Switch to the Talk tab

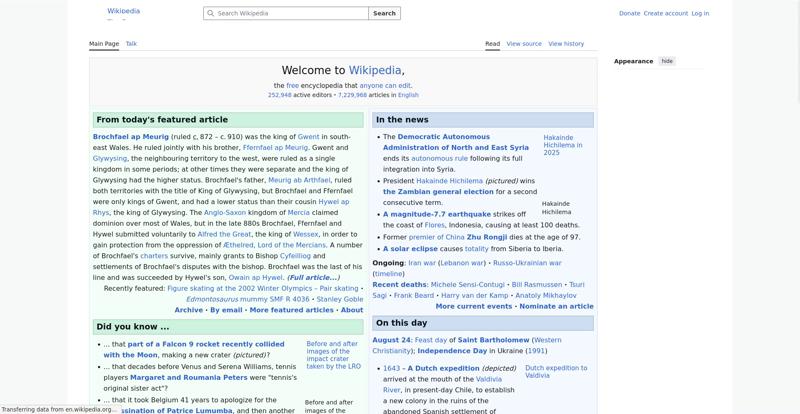[131, 44]
